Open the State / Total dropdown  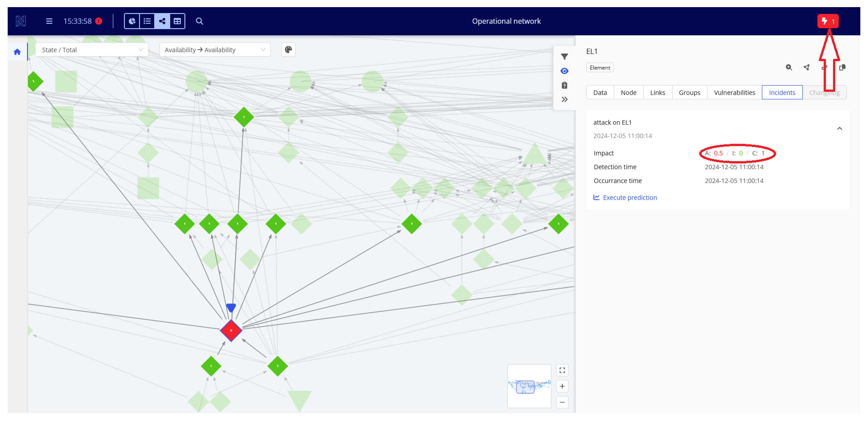(x=92, y=50)
